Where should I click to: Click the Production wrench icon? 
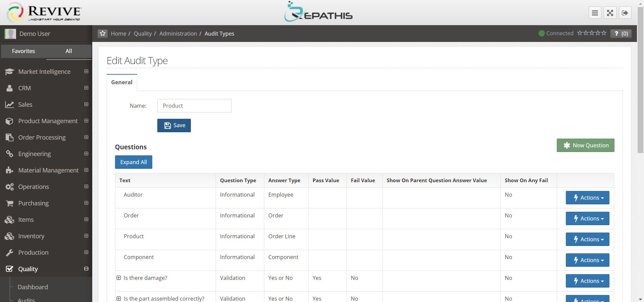coord(9,252)
